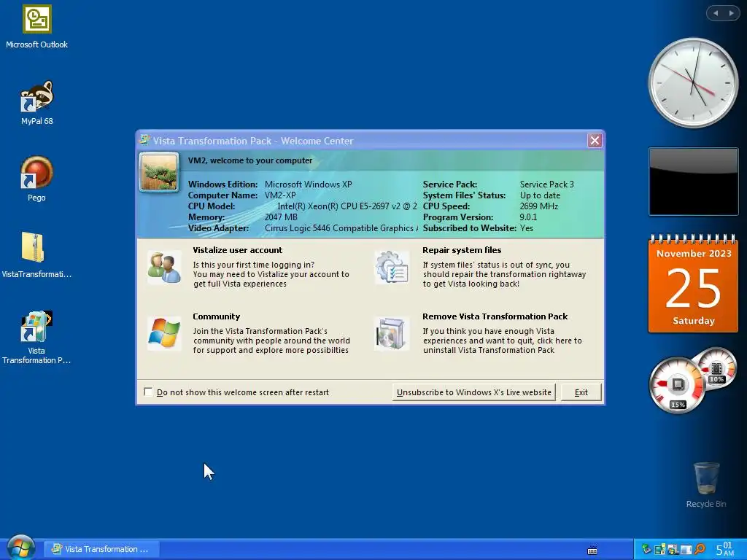
Task: Click the memory gauge showing 10%
Action: 716,368
